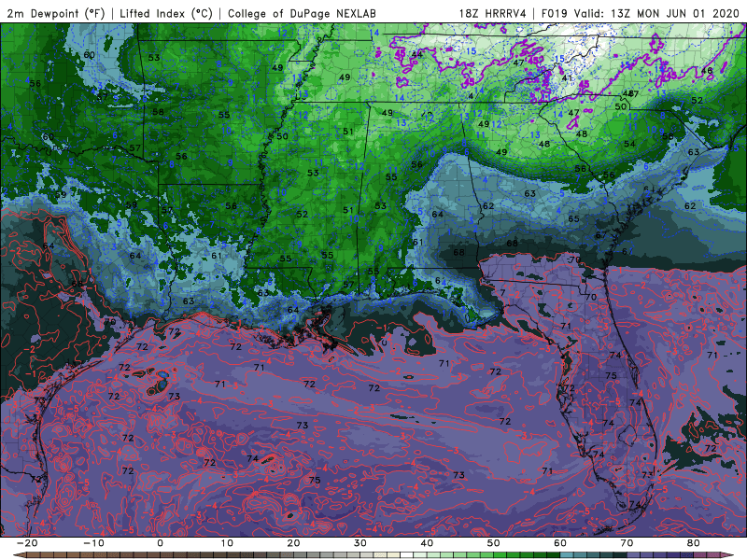This screenshot has height=560, width=747.
Task: Click the 46 dewpoint value in North Carolina
Action: [707, 71]
